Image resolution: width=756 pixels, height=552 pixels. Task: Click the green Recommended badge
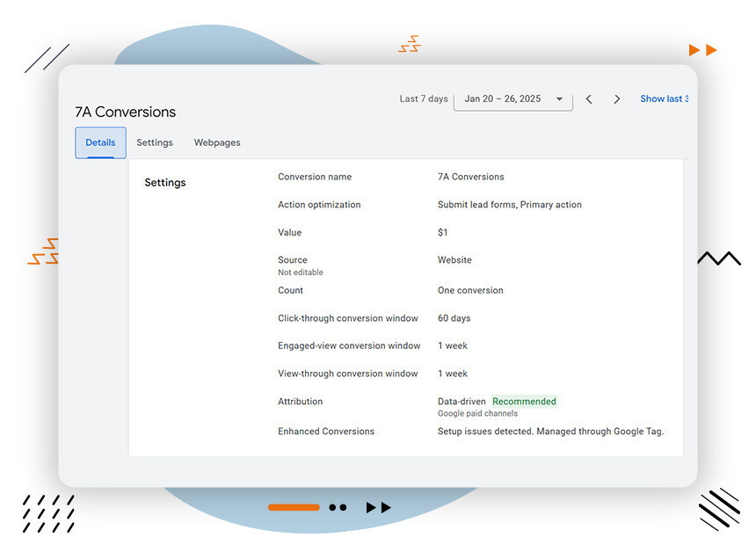524,402
